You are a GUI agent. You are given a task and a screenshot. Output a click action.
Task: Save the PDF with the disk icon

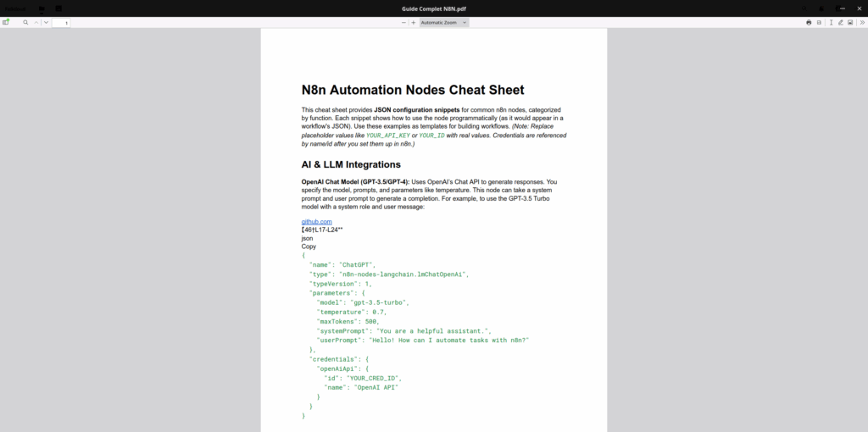[x=820, y=23]
